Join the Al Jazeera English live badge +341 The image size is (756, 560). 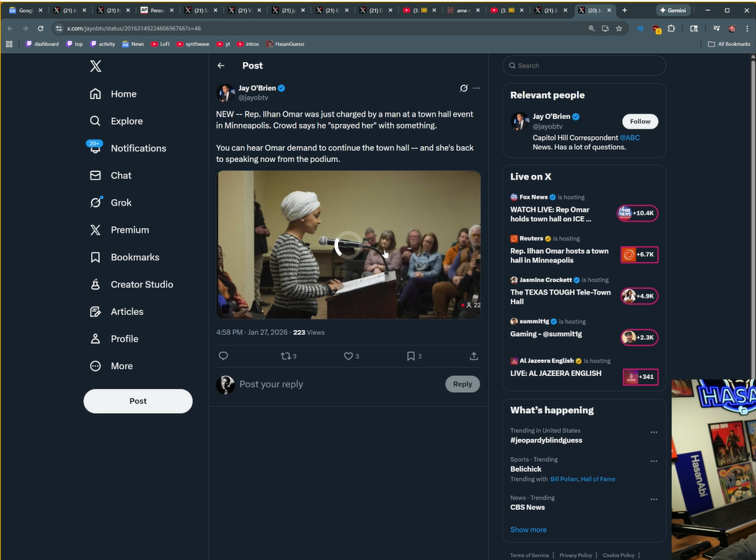tap(640, 377)
